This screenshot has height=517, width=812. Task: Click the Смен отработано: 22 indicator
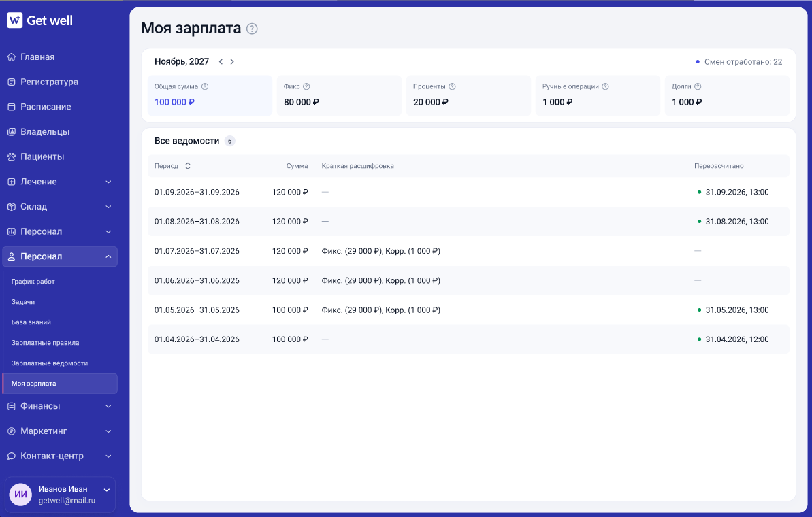tap(739, 62)
